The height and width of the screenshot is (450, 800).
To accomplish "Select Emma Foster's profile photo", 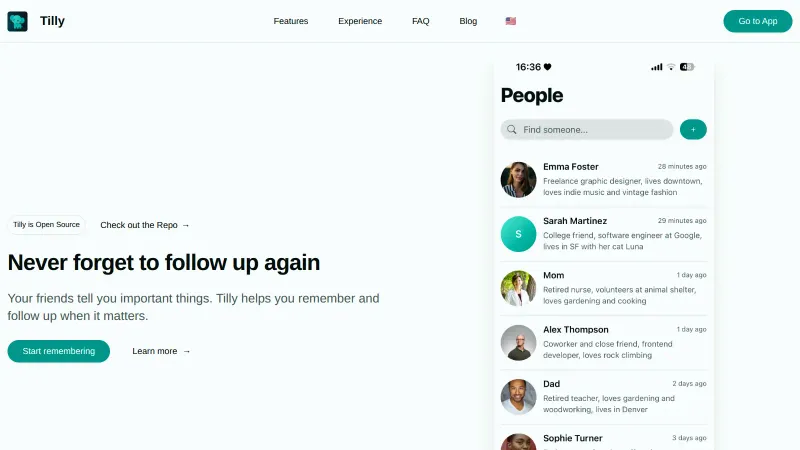I will 518,180.
